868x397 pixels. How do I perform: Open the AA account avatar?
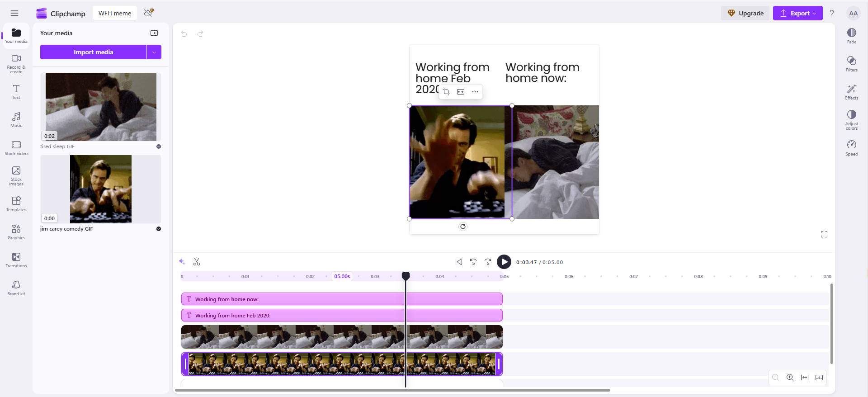(x=853, y=13)
